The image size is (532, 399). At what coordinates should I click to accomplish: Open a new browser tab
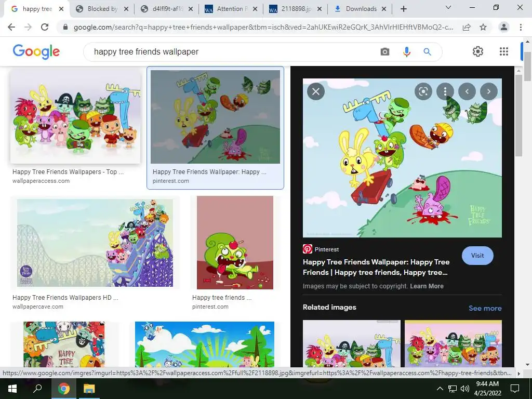[x=403, y=9]
